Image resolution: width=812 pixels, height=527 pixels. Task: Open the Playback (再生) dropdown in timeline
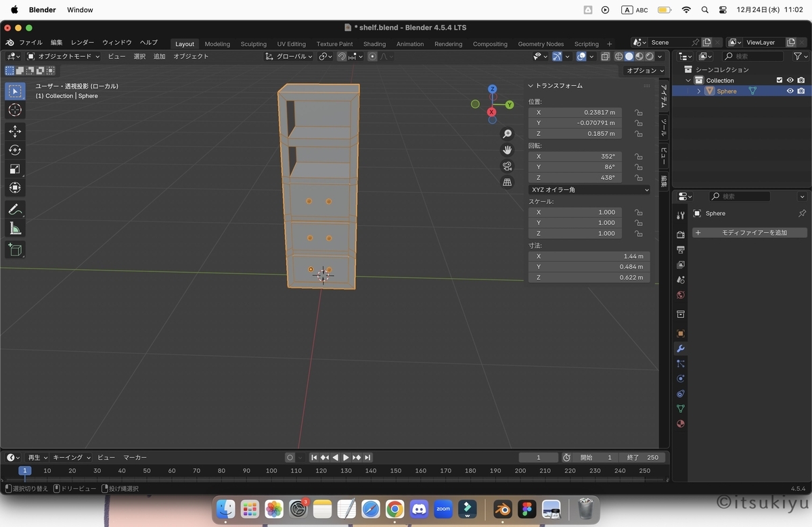[37, 457]
